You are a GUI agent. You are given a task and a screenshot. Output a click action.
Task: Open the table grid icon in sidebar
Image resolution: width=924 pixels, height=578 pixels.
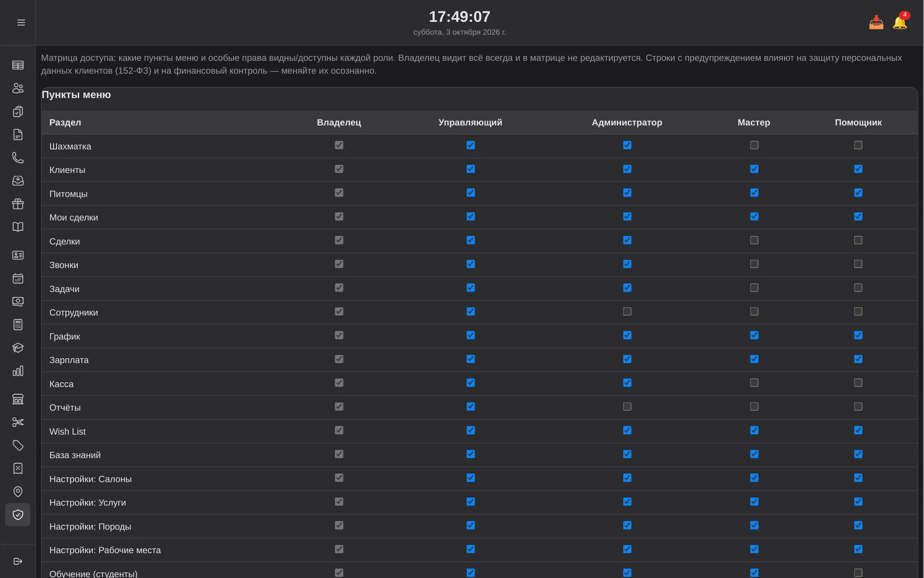(18, 65)
